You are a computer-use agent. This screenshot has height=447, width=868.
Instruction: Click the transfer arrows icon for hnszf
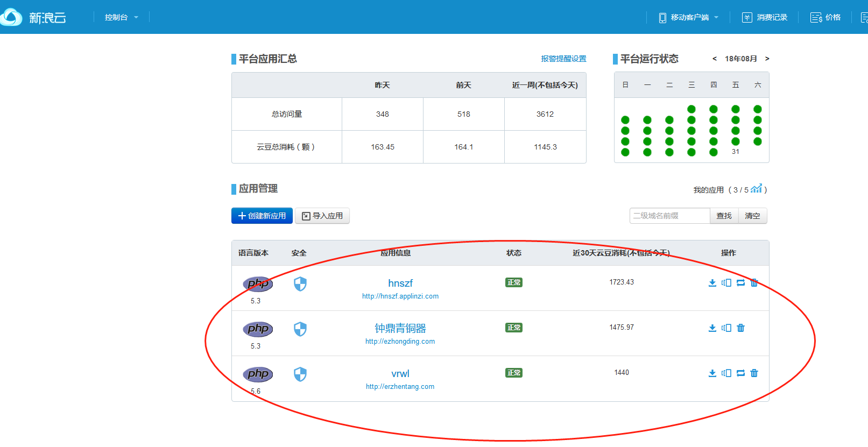740,283
